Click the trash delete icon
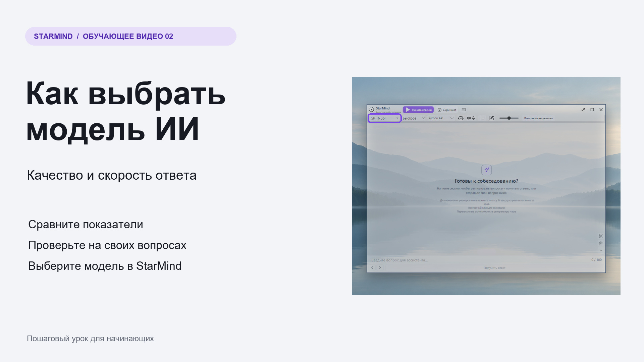 (601, 243)
